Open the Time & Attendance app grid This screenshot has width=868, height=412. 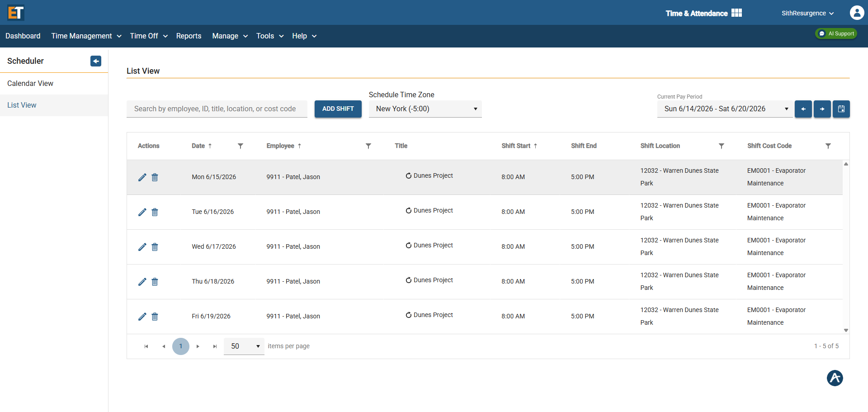[x=736, y=13]
